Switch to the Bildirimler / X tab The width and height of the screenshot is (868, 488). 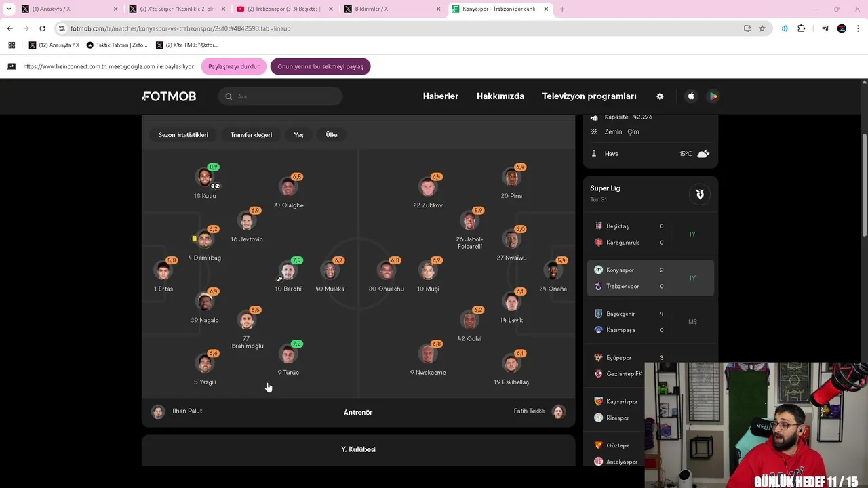392,9
